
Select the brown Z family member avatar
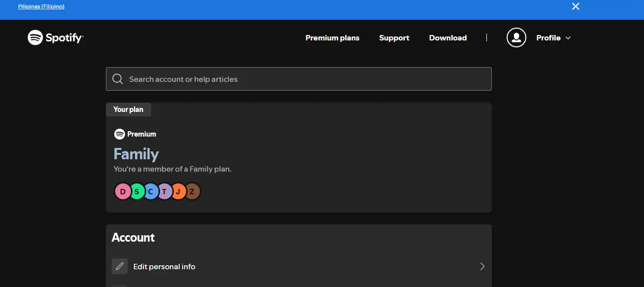click(x=192, y=191)
